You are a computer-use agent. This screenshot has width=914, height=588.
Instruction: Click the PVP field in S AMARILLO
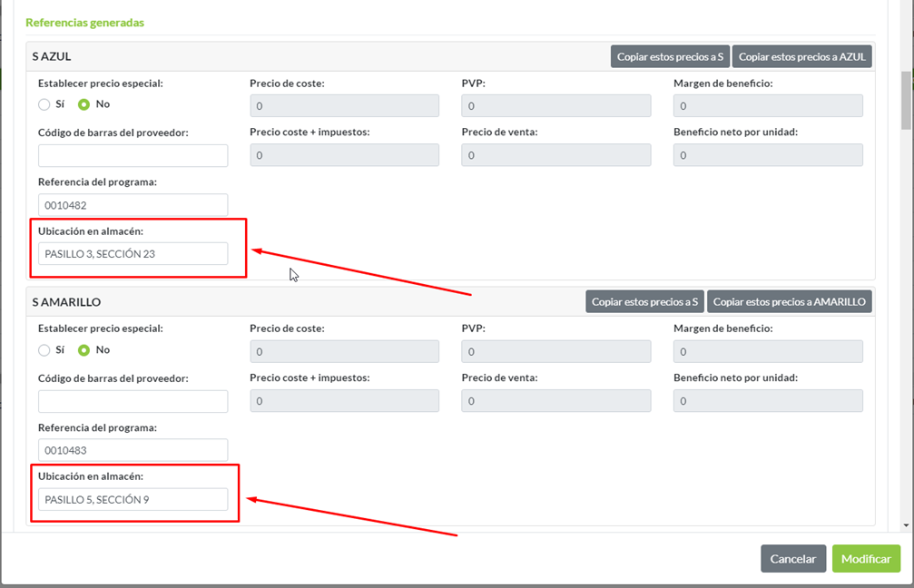click(x=555, y=351)
